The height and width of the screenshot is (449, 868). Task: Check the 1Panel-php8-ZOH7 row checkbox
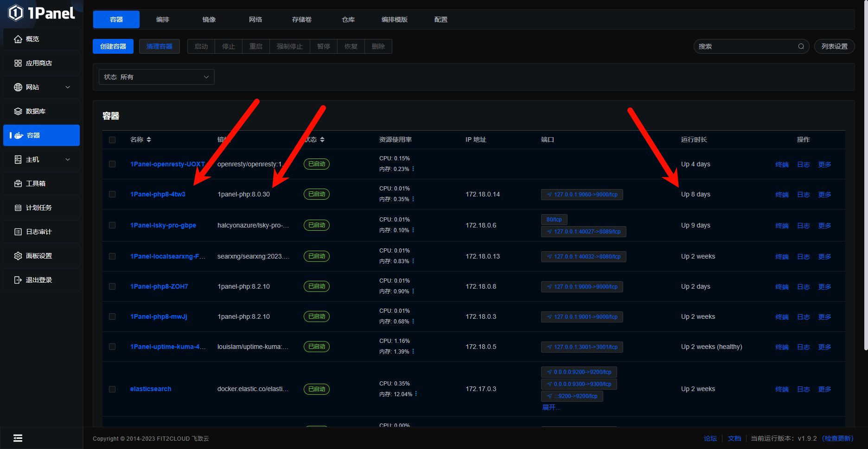coord(112,286)
